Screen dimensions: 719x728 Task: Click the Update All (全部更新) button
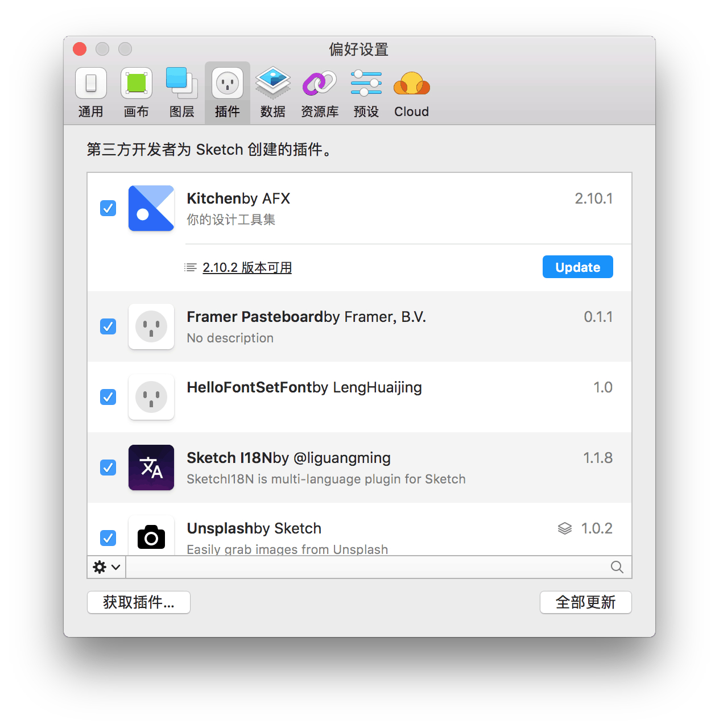585,602
